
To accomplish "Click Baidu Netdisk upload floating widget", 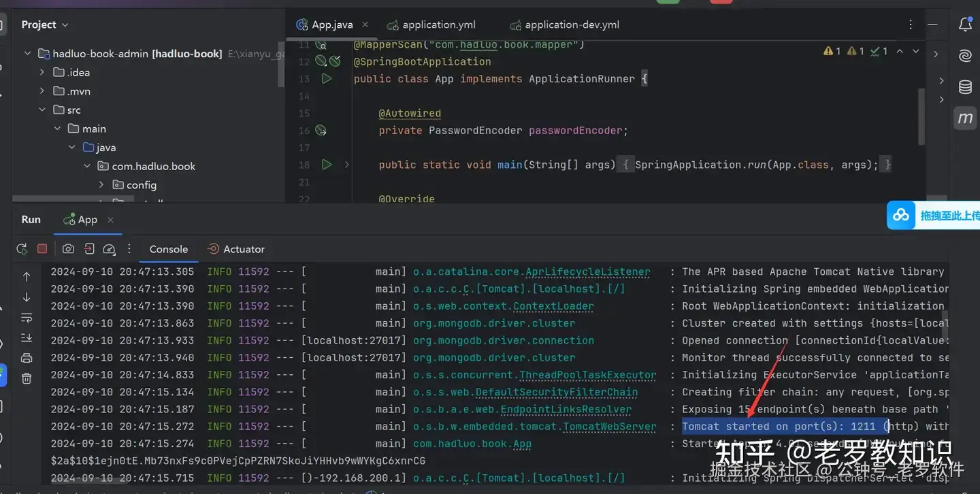I will (x=933, y=215).
